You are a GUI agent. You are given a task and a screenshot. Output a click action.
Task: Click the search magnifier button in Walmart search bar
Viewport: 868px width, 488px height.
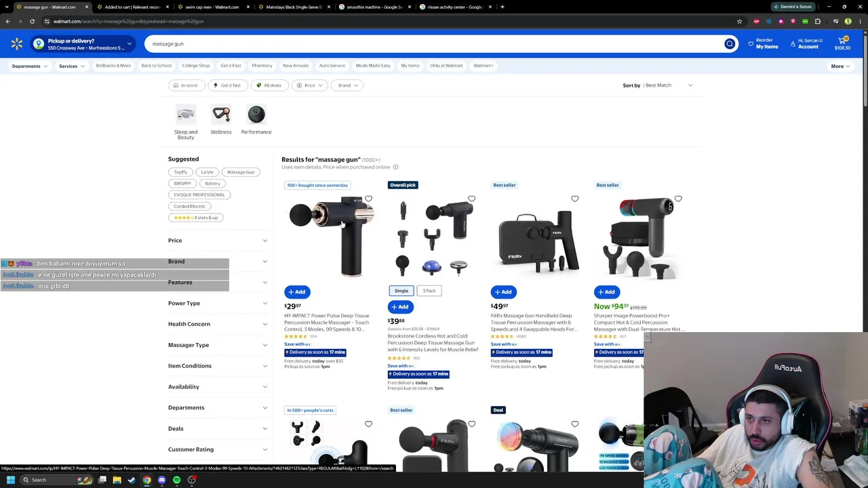[x=730, y=44]
